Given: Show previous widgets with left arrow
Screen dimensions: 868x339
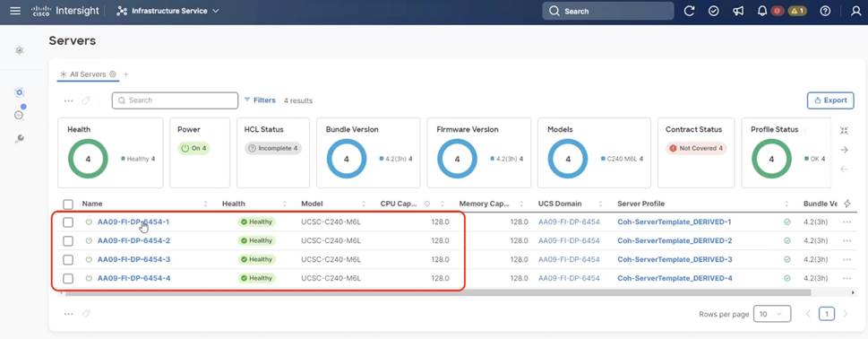Looking at the screenshot, I should 844,169.
